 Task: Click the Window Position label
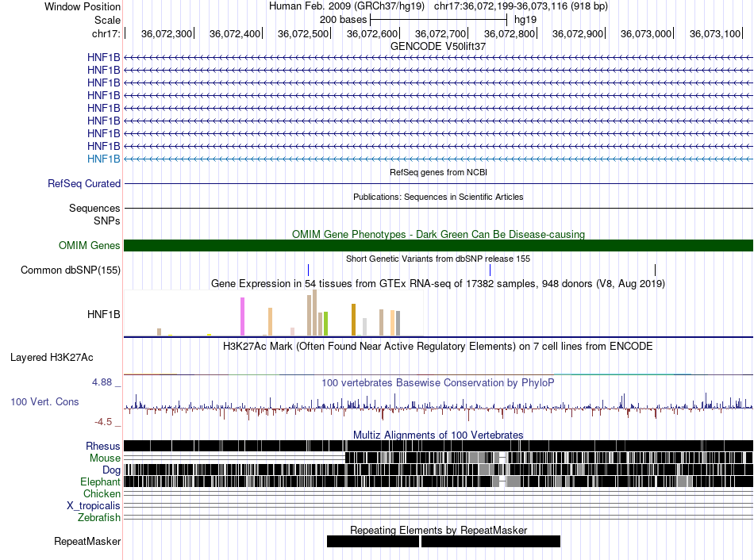coord(83,6)
